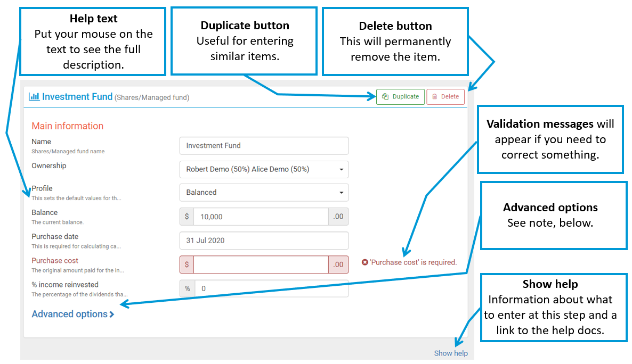
Task: Click the empty Purchase cost input
Action: [x=261, y=264]
